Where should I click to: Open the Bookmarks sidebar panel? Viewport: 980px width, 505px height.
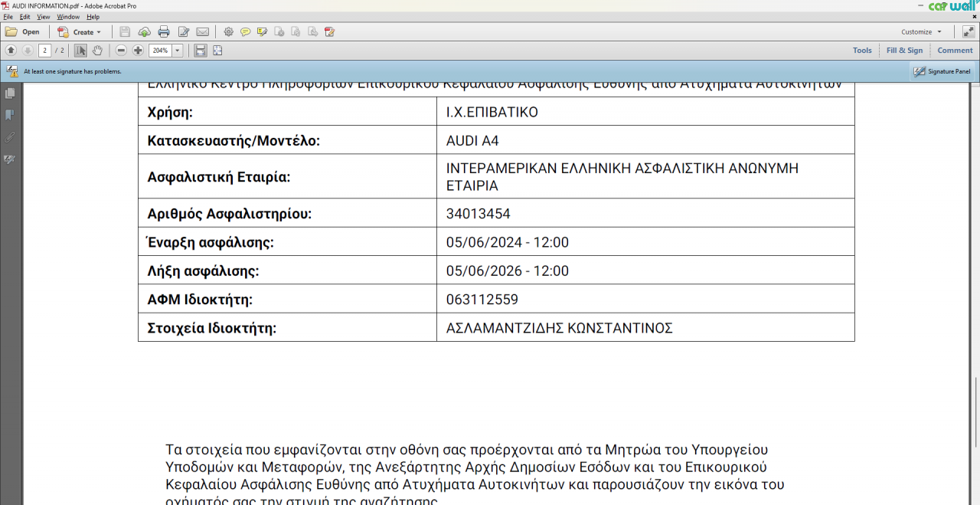tap(10, 115)
